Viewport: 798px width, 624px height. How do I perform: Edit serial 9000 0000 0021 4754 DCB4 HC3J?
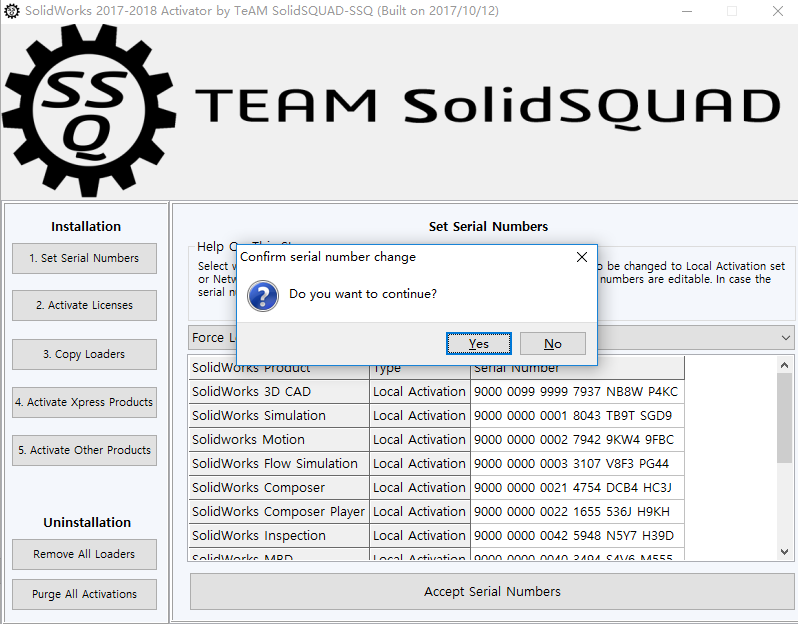tap(578, 488)
